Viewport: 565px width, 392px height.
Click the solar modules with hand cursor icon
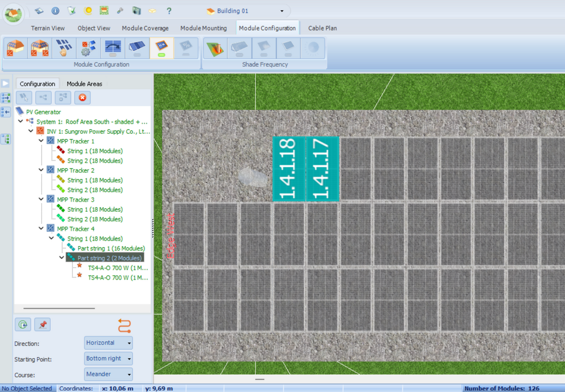click(x=63, y=48)
